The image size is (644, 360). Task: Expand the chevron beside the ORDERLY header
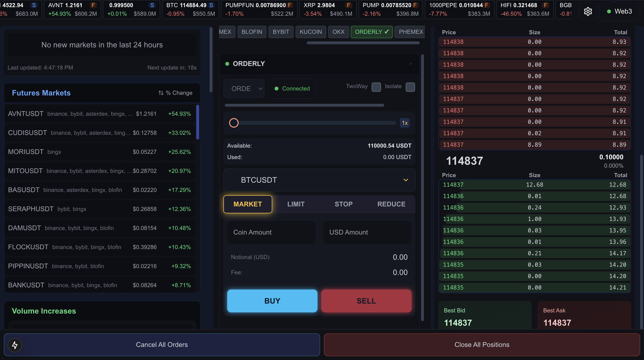(411, 64)
